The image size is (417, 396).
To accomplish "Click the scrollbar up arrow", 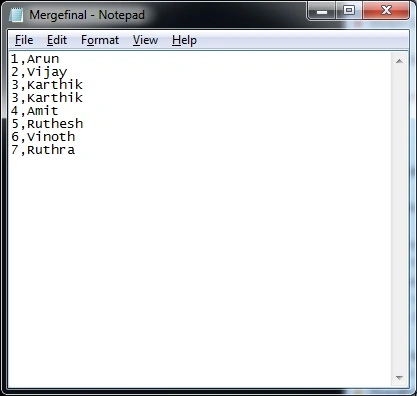I will [399, 61].
